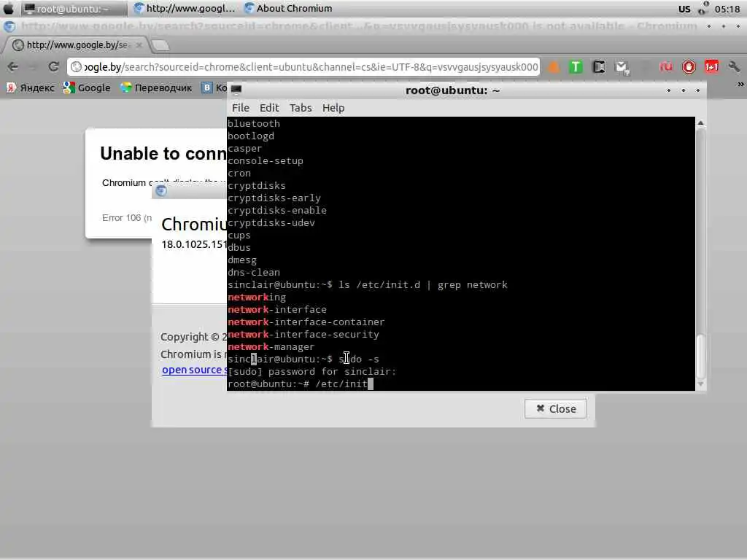This screenshot has width=747, height=560.
Task: Click the film-strip extension icon
Action: coord(599,67)
